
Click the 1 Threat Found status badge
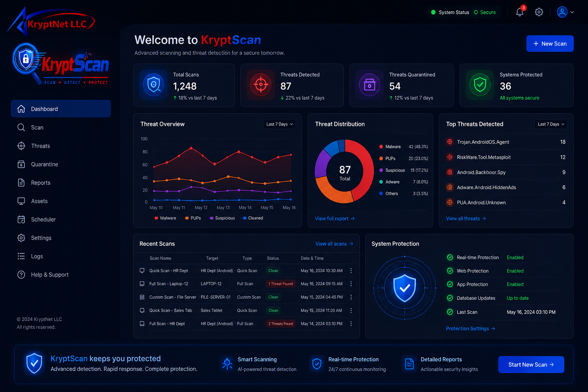click(x=281, y=284)
